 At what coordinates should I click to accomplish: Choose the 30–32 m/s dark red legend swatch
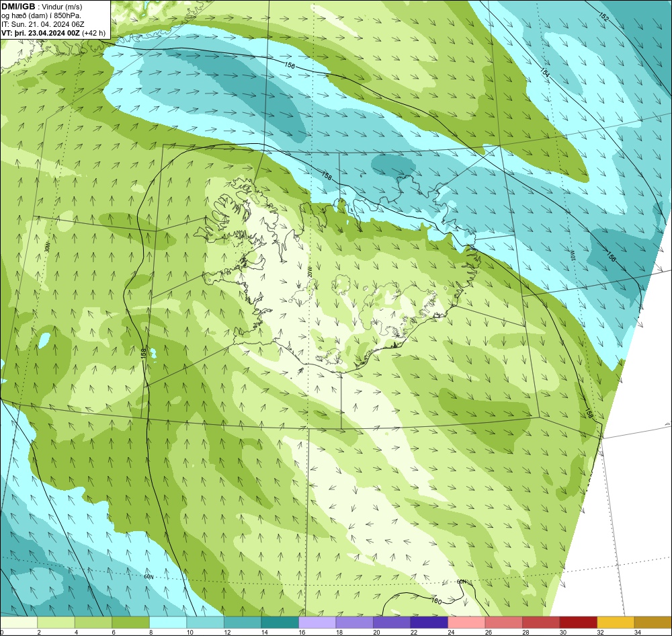pyautogui.click(x=578, y=623)
